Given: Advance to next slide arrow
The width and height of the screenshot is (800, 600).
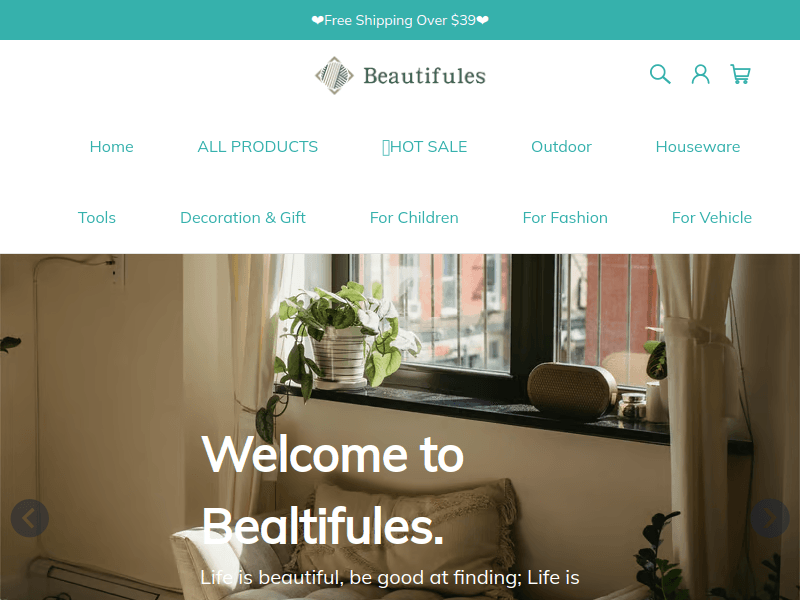Looking at the screenshot, I should coord(770,518).
